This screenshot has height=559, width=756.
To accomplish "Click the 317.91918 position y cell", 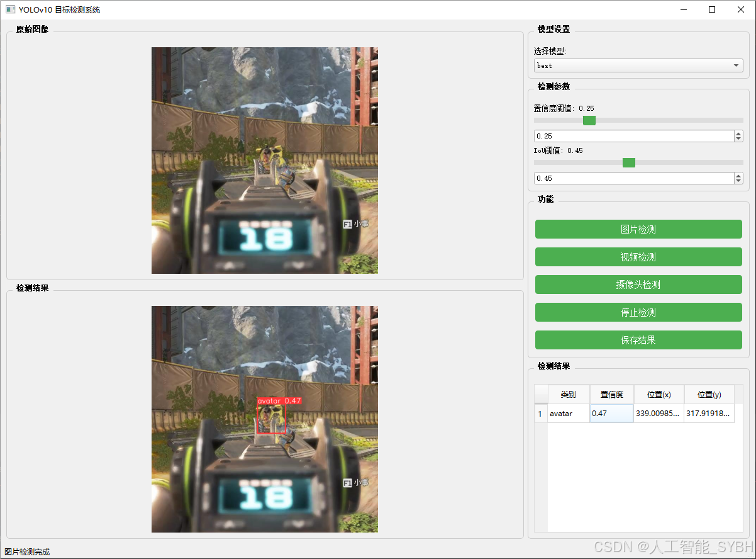I will [x=709, y=414].
